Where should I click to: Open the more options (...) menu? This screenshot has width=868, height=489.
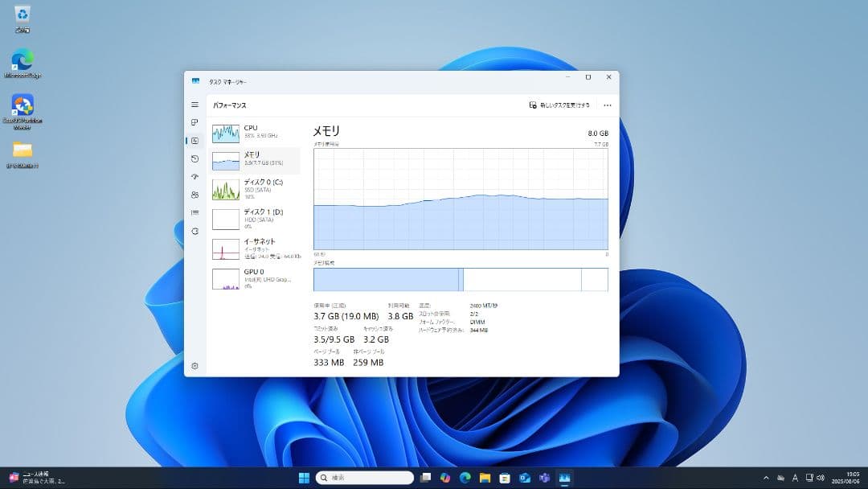pyautogui.click(x=607, y=105)
